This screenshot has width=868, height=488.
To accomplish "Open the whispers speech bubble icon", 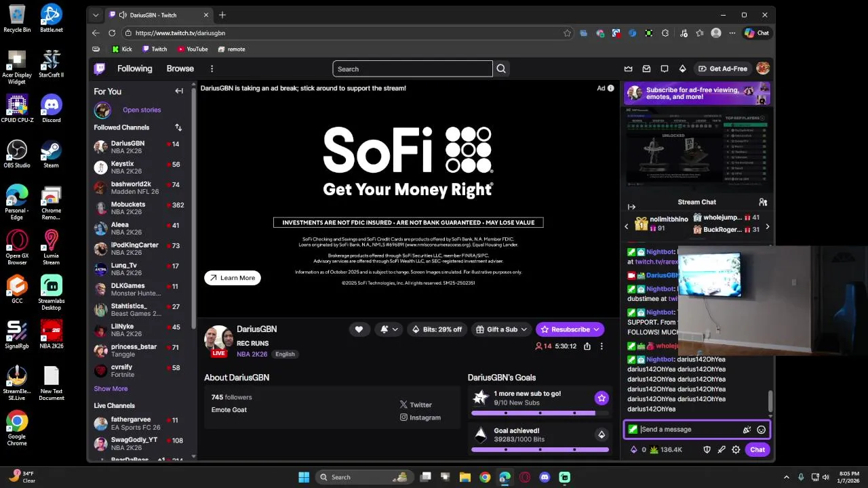I will [x=665, y=68].
